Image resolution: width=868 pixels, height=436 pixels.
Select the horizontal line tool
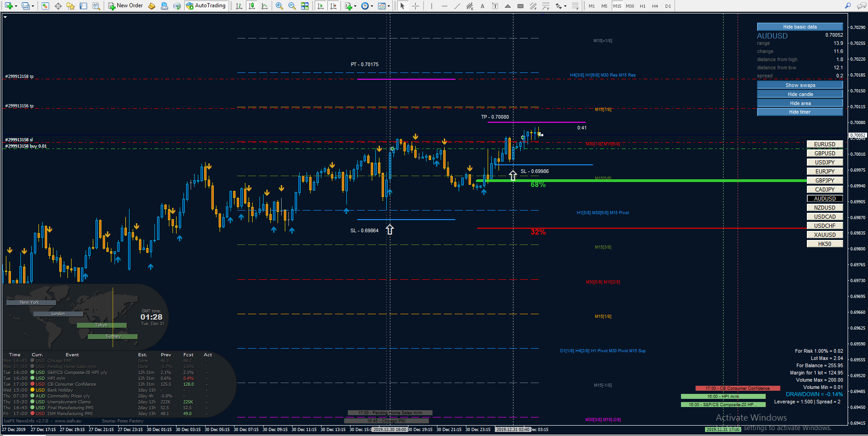tap(444, 6)
